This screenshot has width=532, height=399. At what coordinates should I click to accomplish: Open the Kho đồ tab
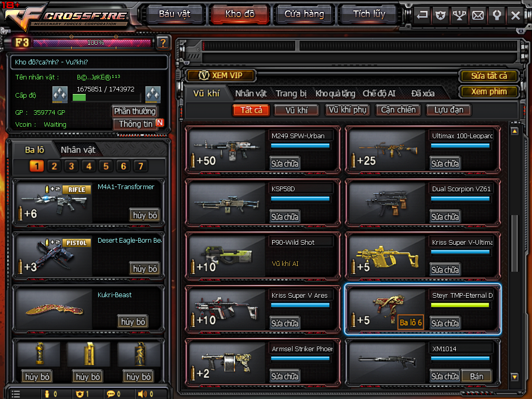[240, 14]
